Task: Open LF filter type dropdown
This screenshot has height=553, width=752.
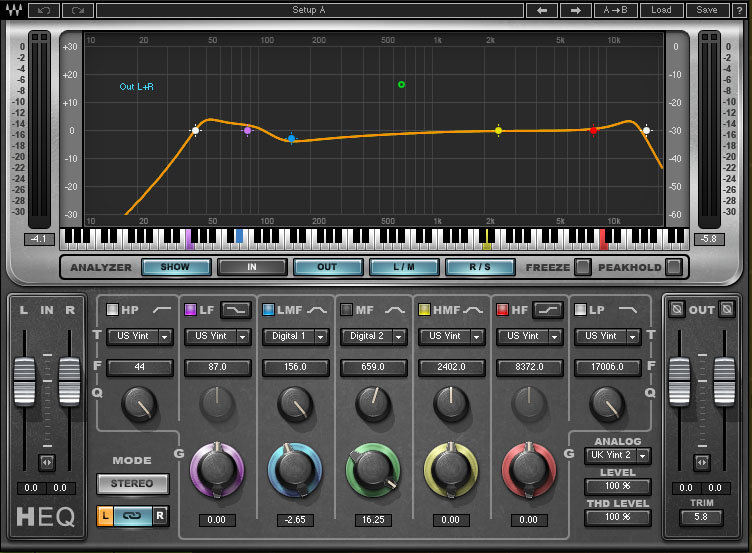Action: point(218,336)
